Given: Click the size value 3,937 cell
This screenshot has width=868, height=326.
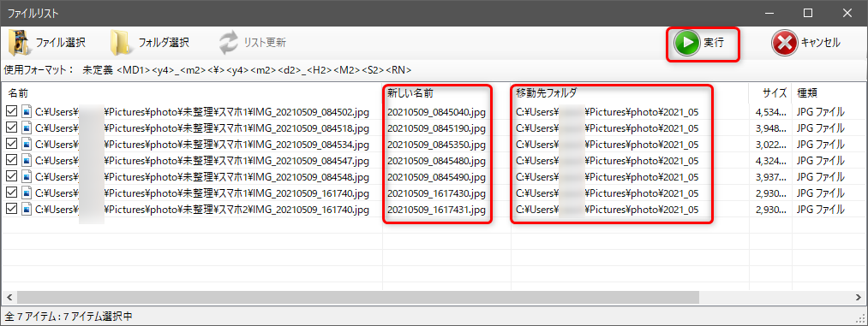Looking at the screenshot, I should [x=770, y=177].
